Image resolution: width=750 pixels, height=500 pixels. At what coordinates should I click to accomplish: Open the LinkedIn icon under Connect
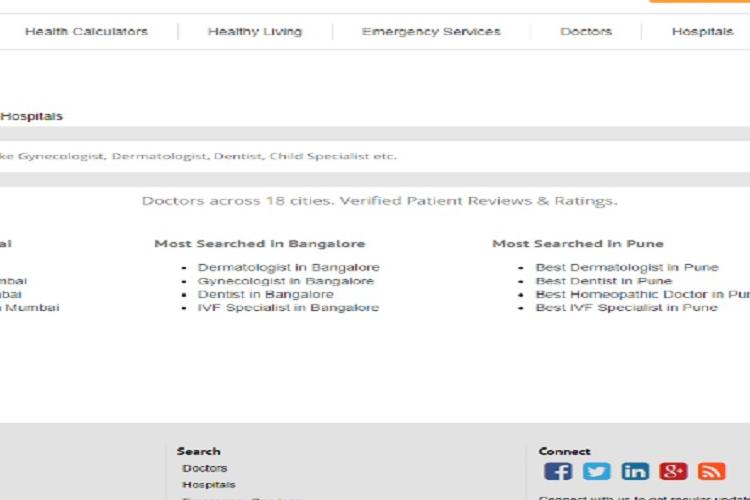pos(635,471)
